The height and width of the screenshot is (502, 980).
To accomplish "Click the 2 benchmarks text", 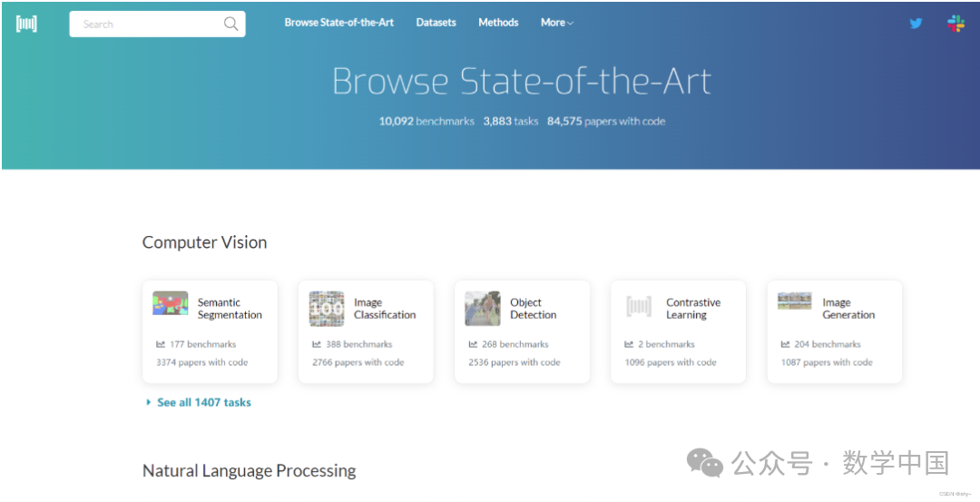I will click(x=666, y=344).
